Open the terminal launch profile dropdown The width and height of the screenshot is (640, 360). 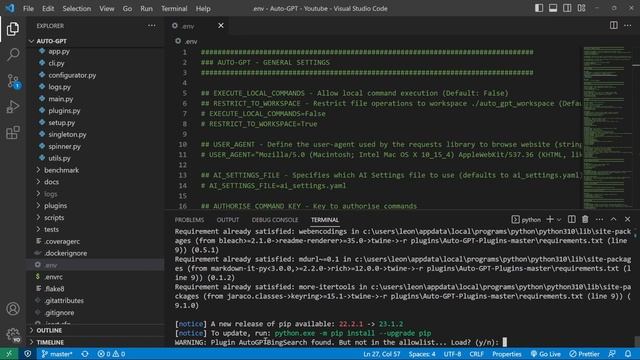[x=559, y=220]
